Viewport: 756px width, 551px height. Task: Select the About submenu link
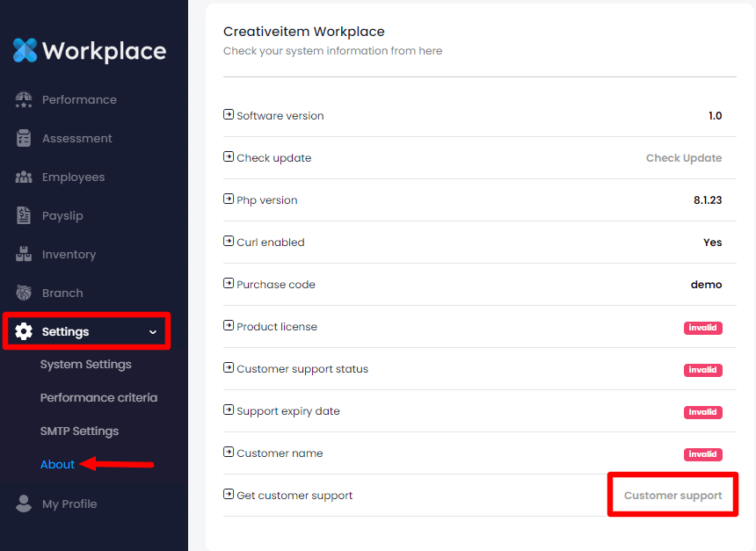(x=57, y=465)
